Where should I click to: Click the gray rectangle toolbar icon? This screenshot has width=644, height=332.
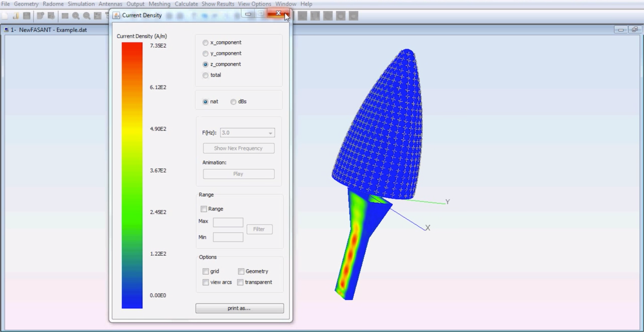(65, 16)
